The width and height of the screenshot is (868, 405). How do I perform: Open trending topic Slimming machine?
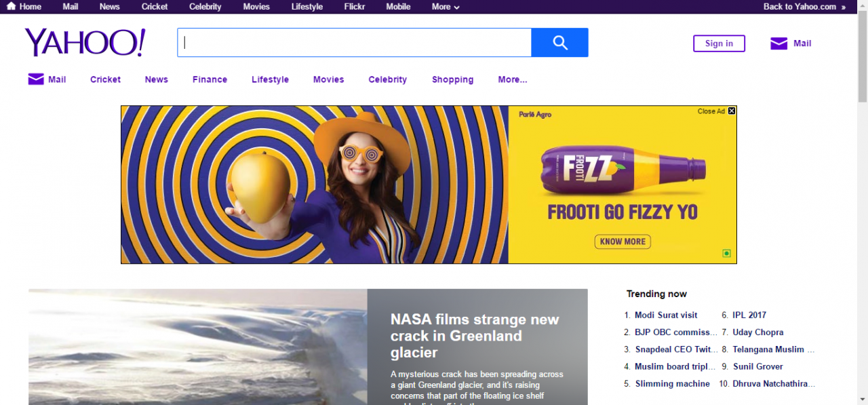pyautogui.click(x=673, y=384)
